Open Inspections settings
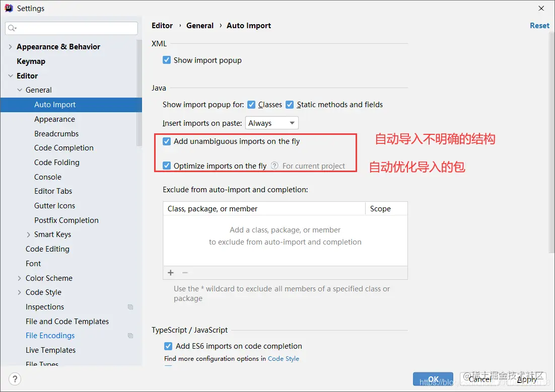Viewport: 555px width, 392px height. (45, 307)
